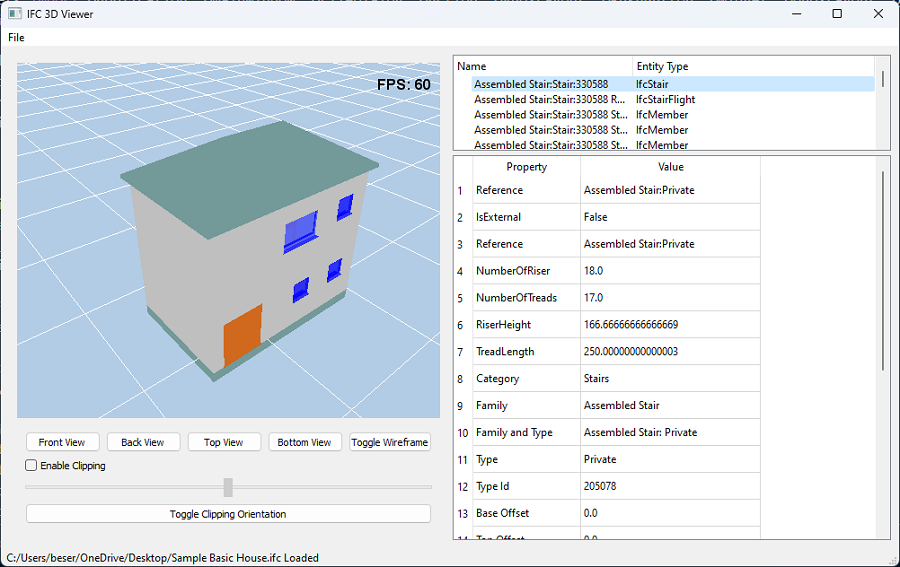The image size is (900, 567).
Task: Enable Clipping checkbox
Action: tap(32, 466)
